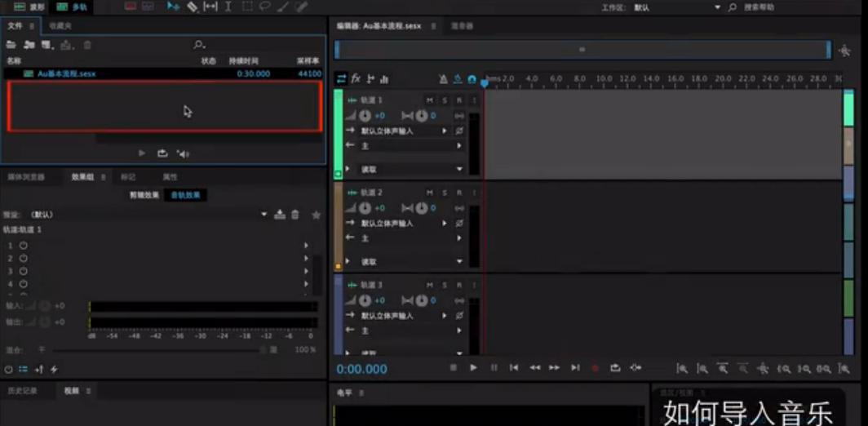Viewport: 868px width, 426px height.
Task: Select the Razor tool in top toolbar
Action: point(192,7)
